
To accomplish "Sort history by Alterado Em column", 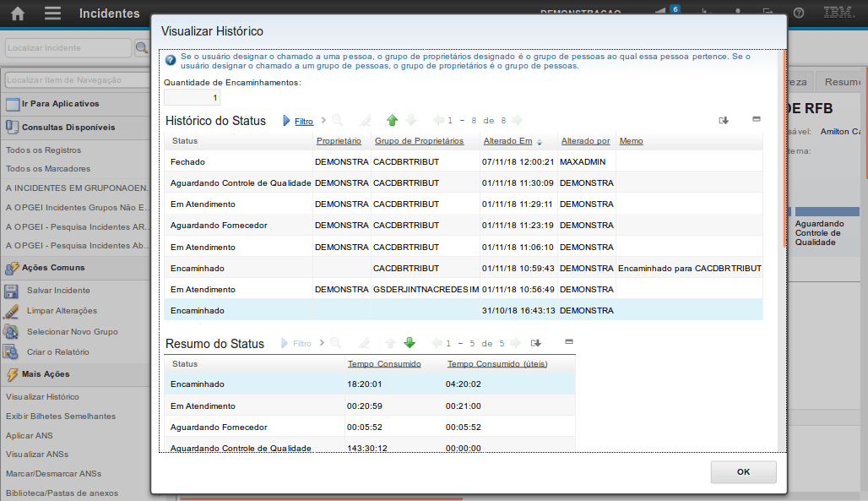I will click(507, 141).
